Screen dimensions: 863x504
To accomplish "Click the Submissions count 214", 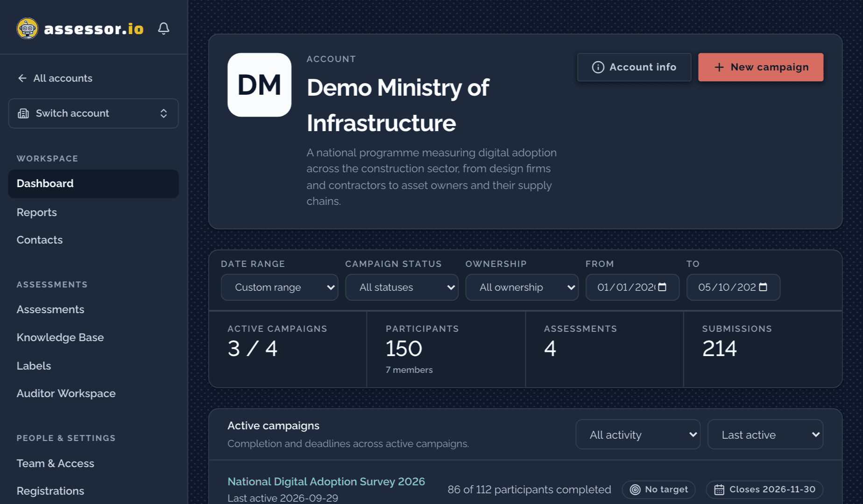I will tap(720, 349).
